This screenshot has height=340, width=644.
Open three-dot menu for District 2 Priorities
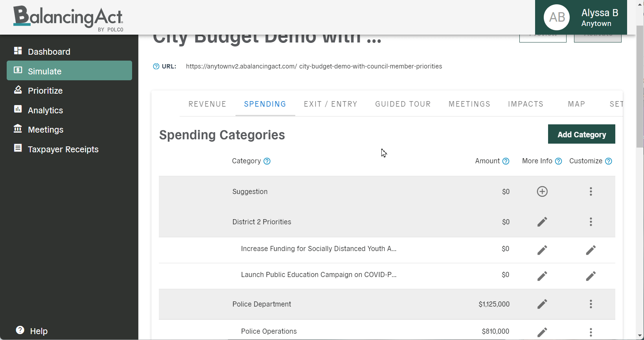[591, 222]
